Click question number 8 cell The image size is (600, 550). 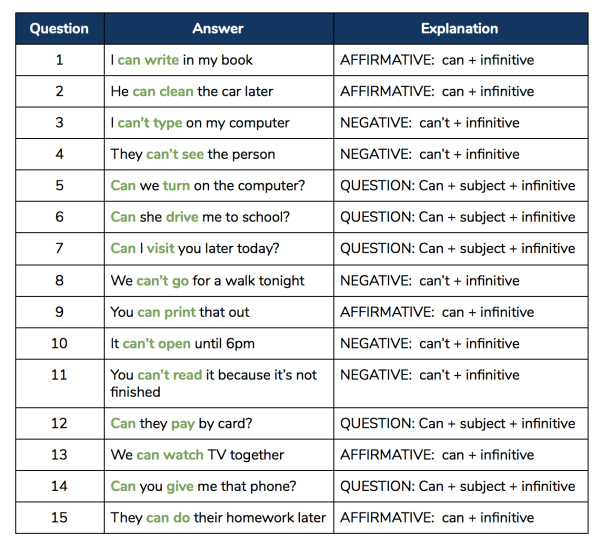click(59, 281)
